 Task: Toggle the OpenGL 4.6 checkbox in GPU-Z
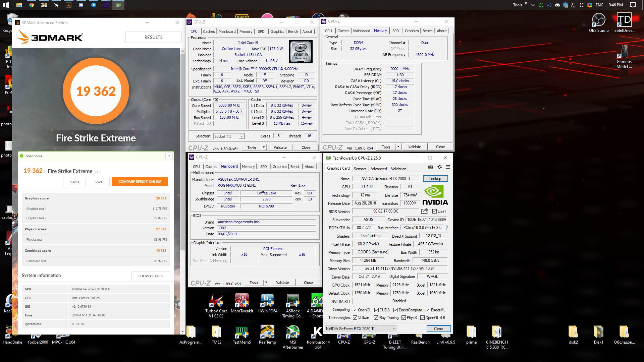422,318
